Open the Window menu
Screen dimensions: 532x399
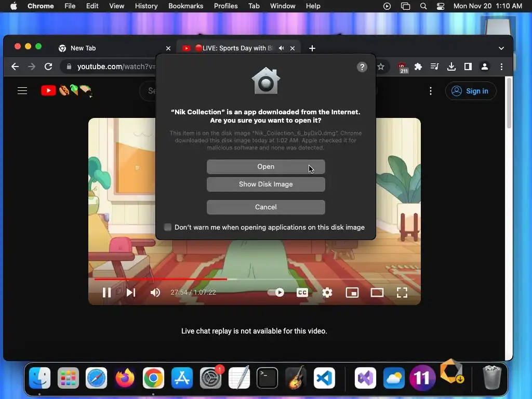[283, 6]
